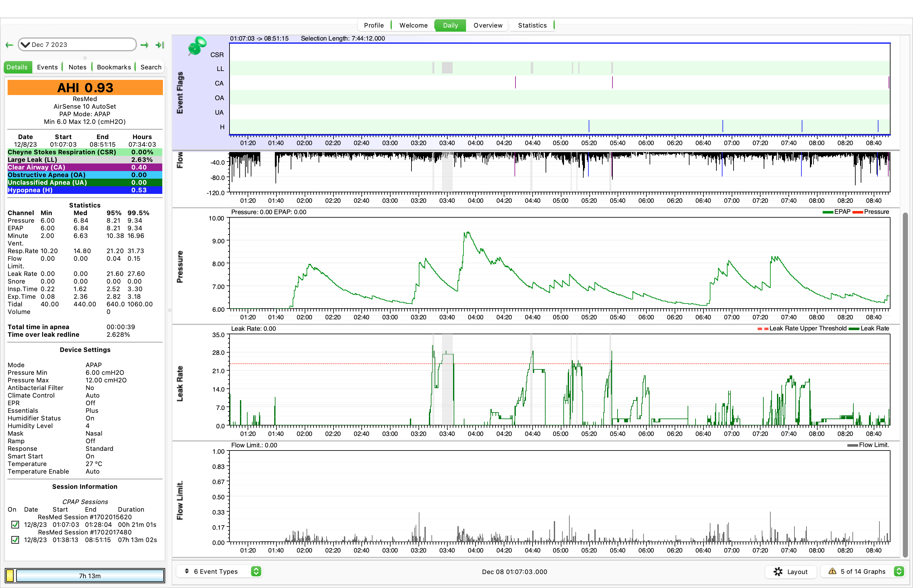
Task: Click the OA row label in Event Flags
Action: tap(219, 98)
